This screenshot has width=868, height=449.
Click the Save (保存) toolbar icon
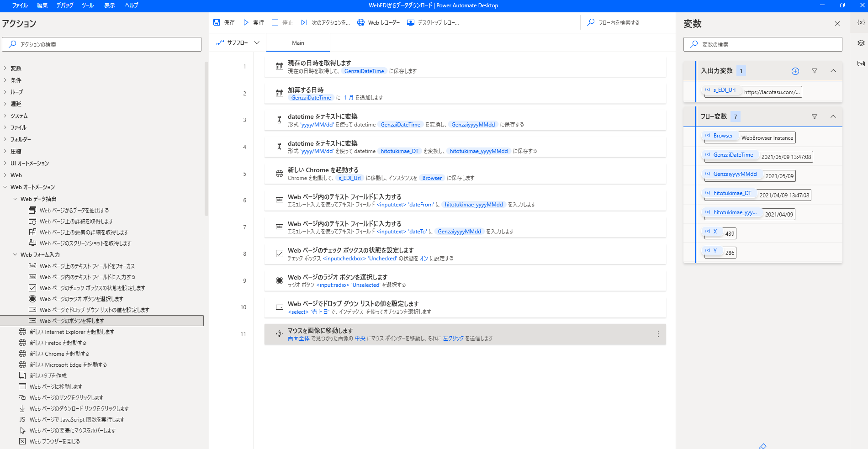click(217, 22)
